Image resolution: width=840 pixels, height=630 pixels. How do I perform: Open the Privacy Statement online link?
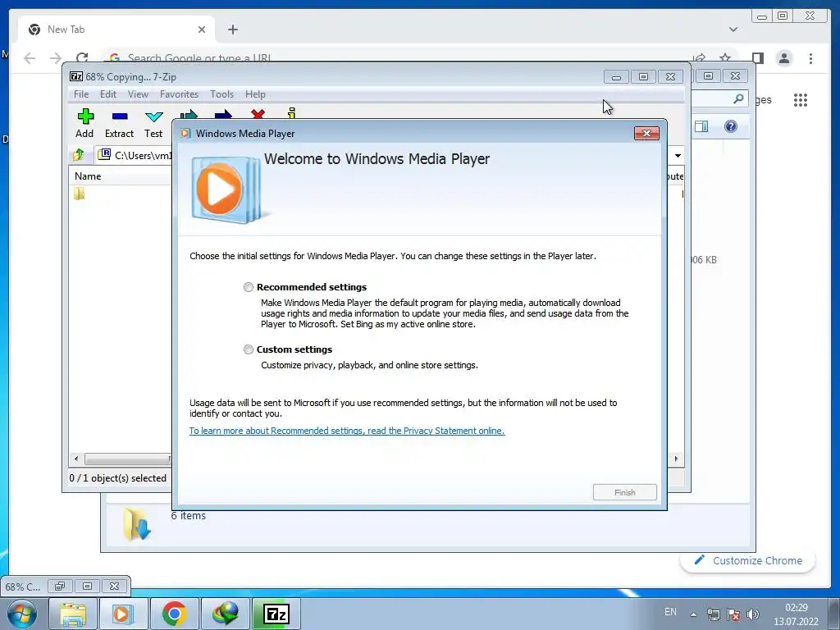pos(347,431)
